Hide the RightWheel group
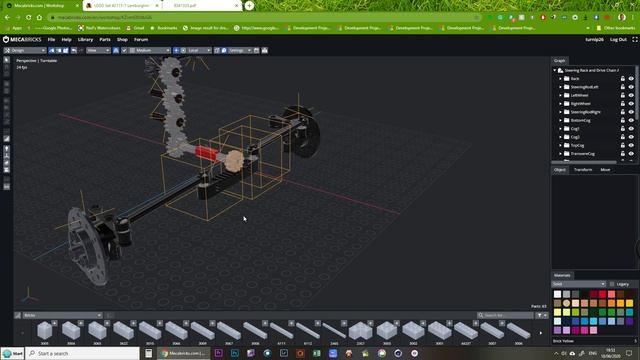This screenshot has width=640, height=360. click(631, 104)
